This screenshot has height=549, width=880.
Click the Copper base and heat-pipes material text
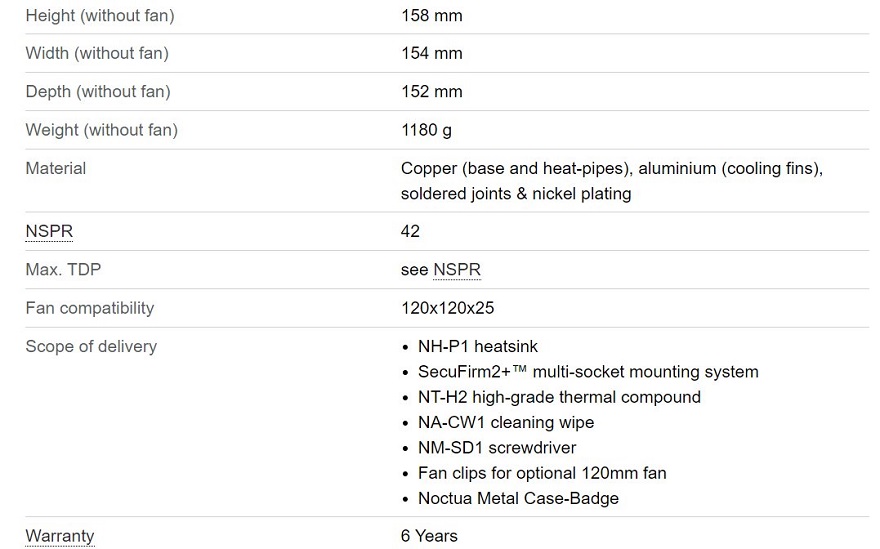click(x=516, y=168)
